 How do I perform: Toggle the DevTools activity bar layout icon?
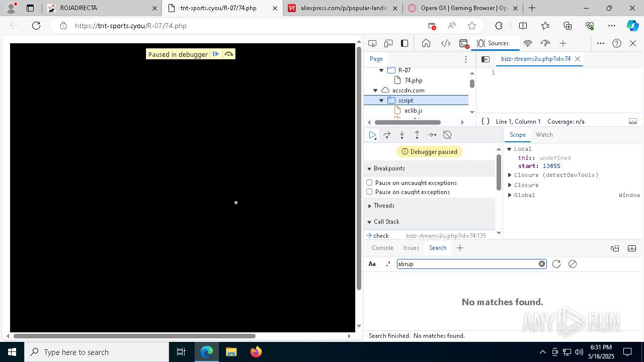405,43
